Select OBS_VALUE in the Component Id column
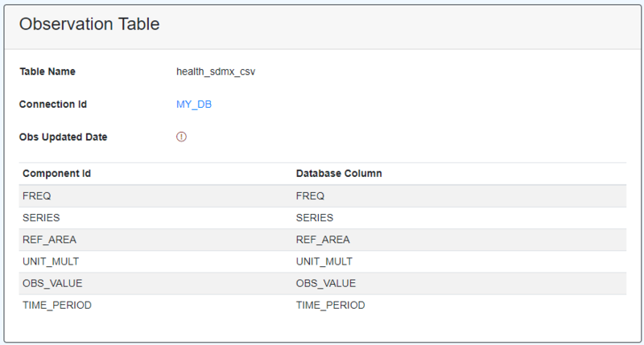 52,283
